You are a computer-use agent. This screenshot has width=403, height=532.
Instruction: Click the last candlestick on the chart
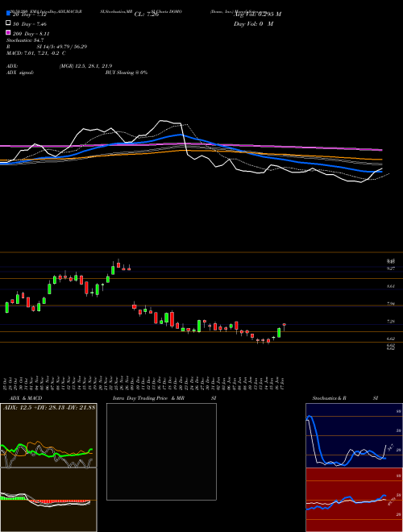click(285, 326)
